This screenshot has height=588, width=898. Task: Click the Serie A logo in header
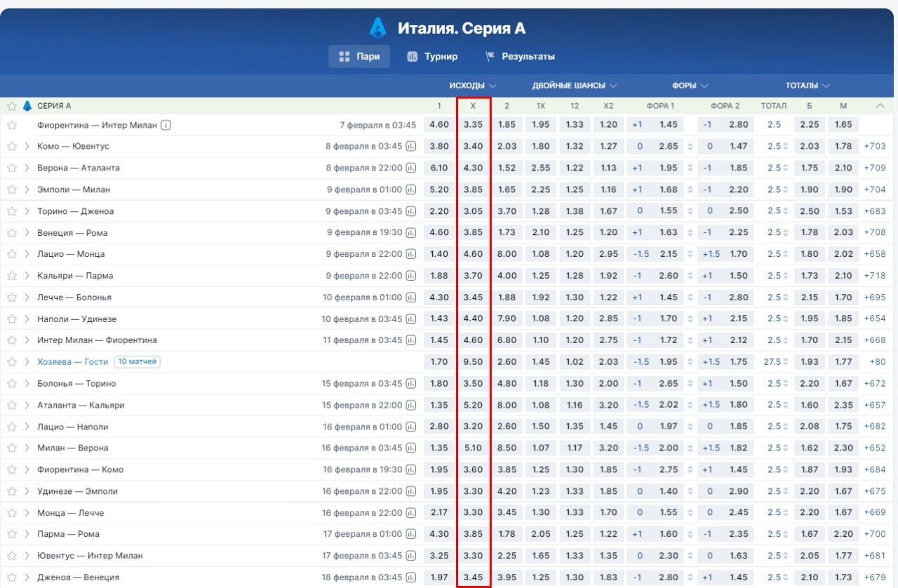378,28
